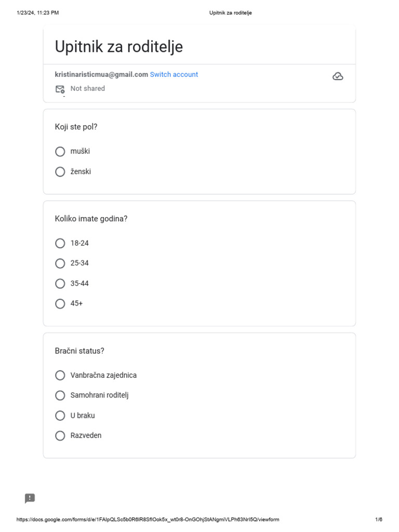This screenshot has height=532, width=399.
Task: Pick the 35-44 age option
Action: [x=60, y=284]
